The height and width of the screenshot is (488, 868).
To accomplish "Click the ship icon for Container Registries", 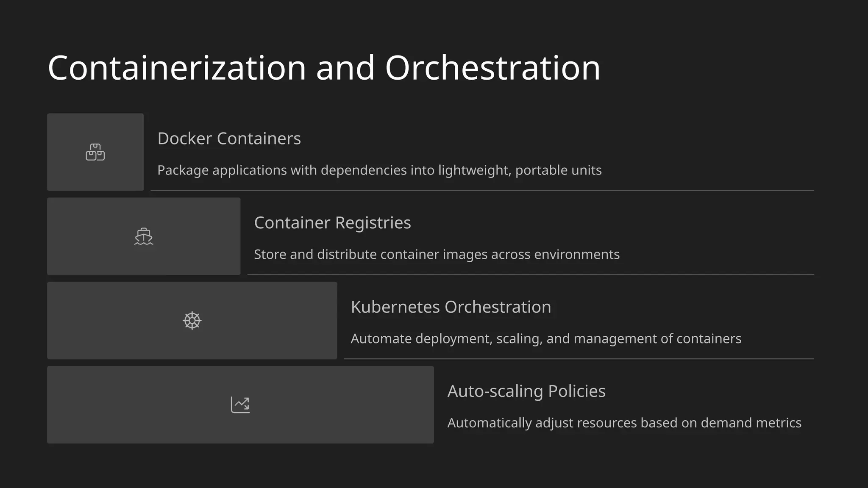I will pos(144,236).
